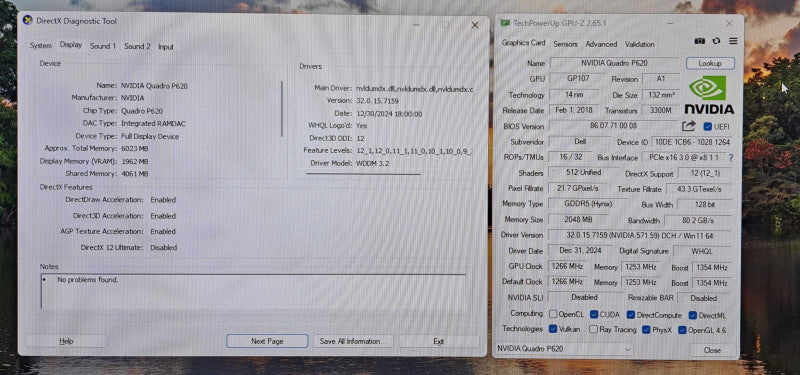The image size is (800, 375).
Task: Click the '6023 MB' total memory value
Action: click(x=135, y=148)
